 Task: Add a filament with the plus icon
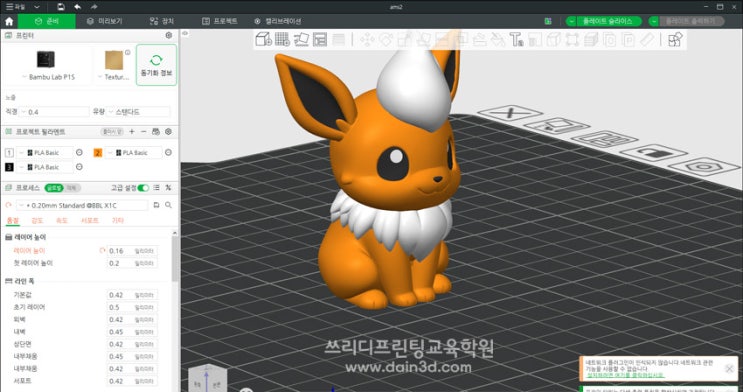pos(132,132)
